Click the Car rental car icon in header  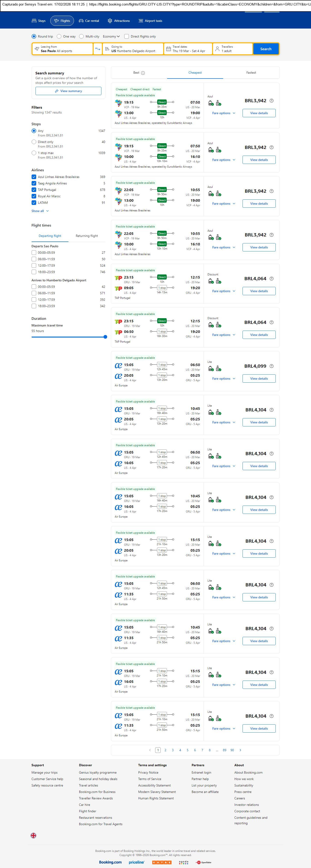81,21
